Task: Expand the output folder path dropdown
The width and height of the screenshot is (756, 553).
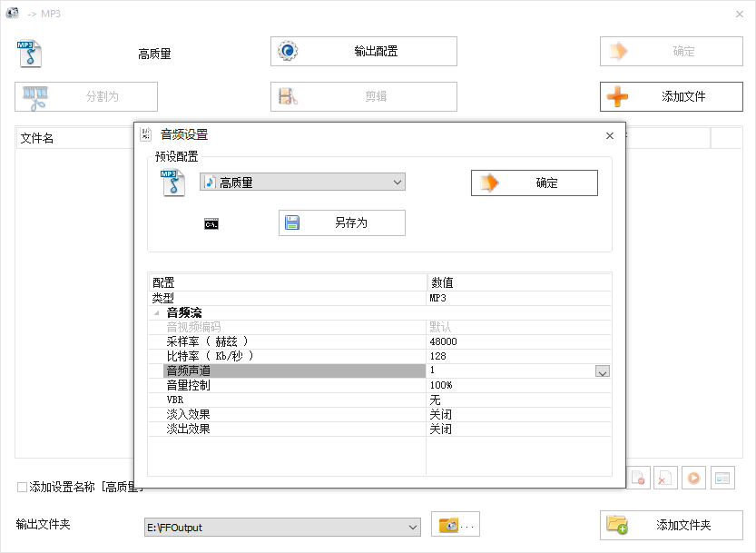Action: 413,525
